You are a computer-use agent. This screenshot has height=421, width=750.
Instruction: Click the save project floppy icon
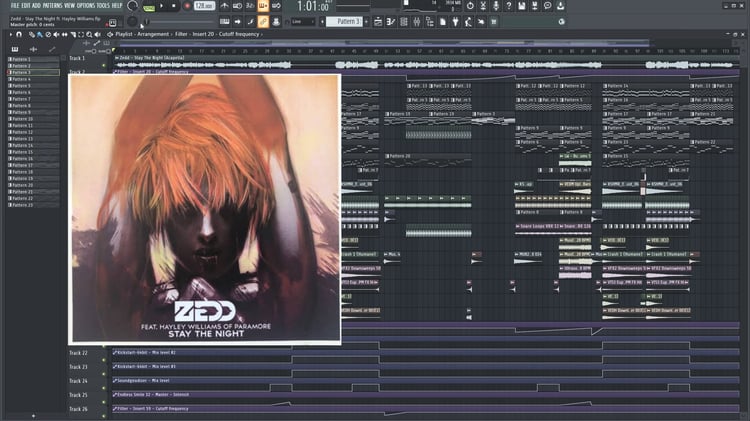point(522,6)
